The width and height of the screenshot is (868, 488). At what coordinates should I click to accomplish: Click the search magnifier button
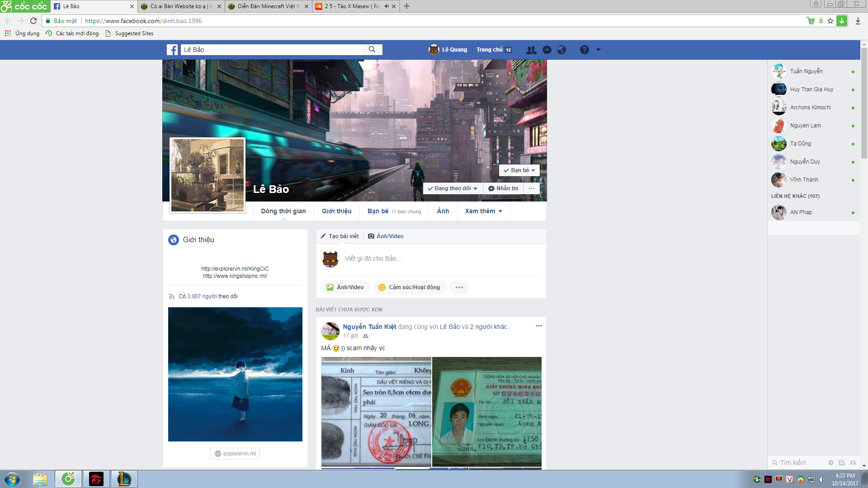click(x=372, y=50)
